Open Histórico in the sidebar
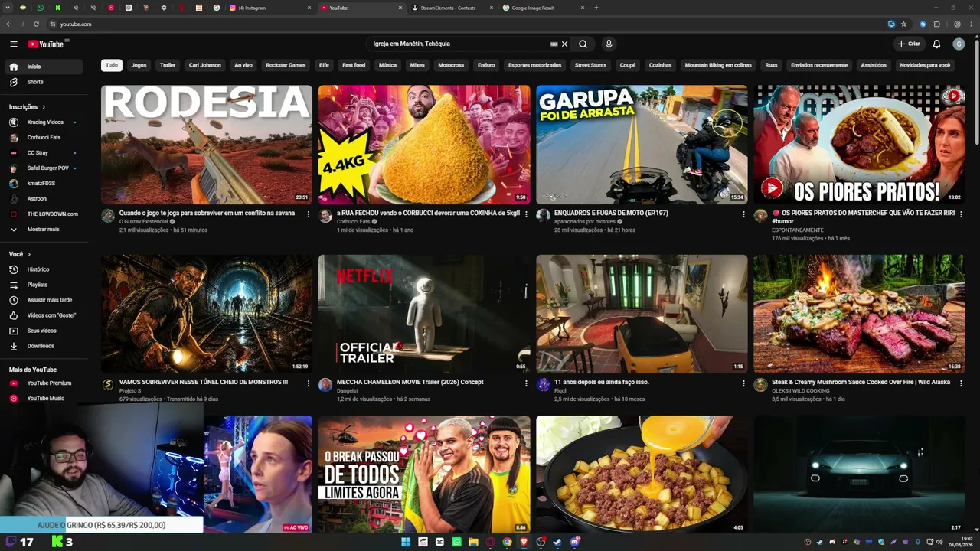 44,269
